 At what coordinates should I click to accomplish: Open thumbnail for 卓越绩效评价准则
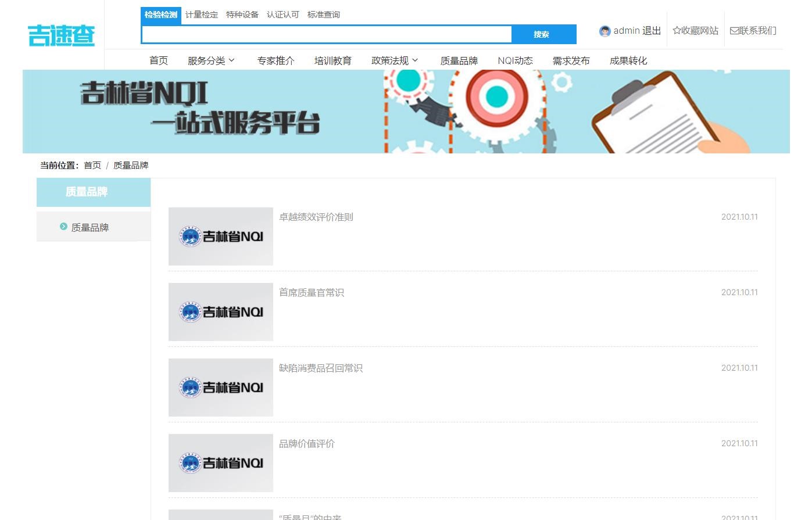220,236
